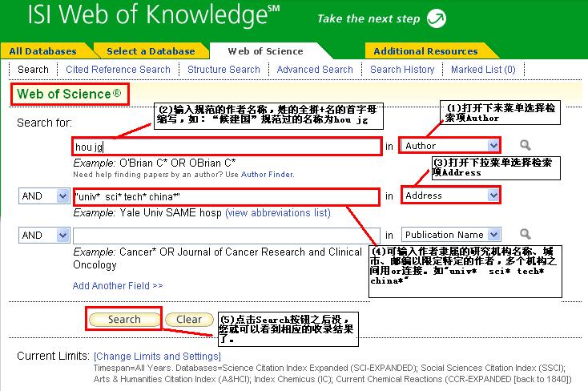Open the AND operator dropdown beside publication row
588x391 pixels.
coord(44,236)
